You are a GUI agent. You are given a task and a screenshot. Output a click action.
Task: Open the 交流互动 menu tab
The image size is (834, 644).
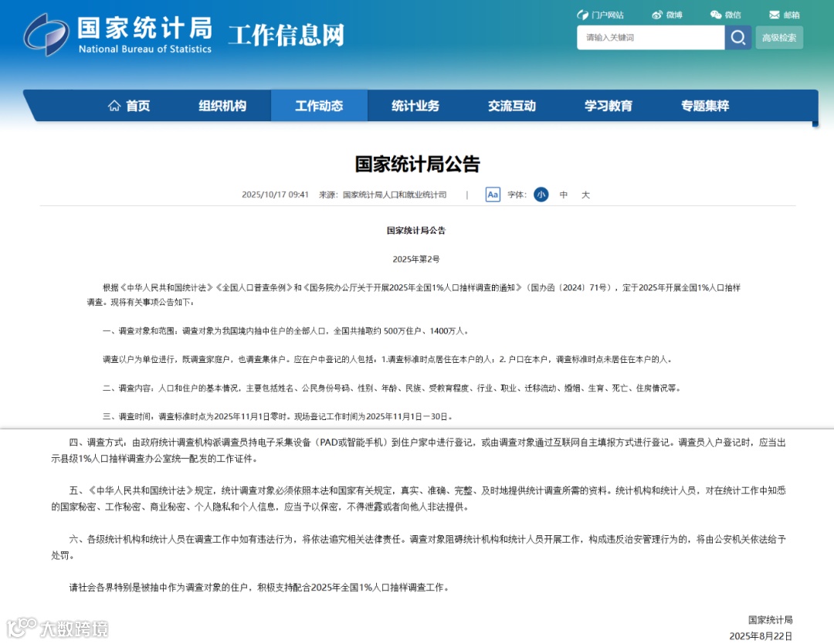(x=512, y=106)
